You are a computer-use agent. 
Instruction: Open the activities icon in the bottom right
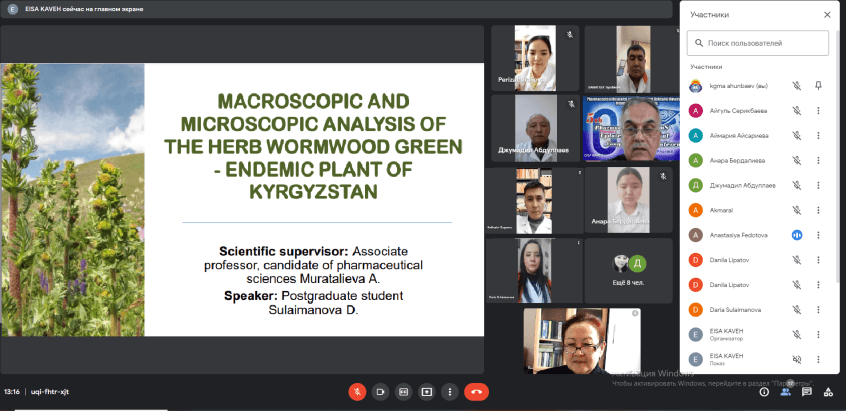tap(827, 392)
